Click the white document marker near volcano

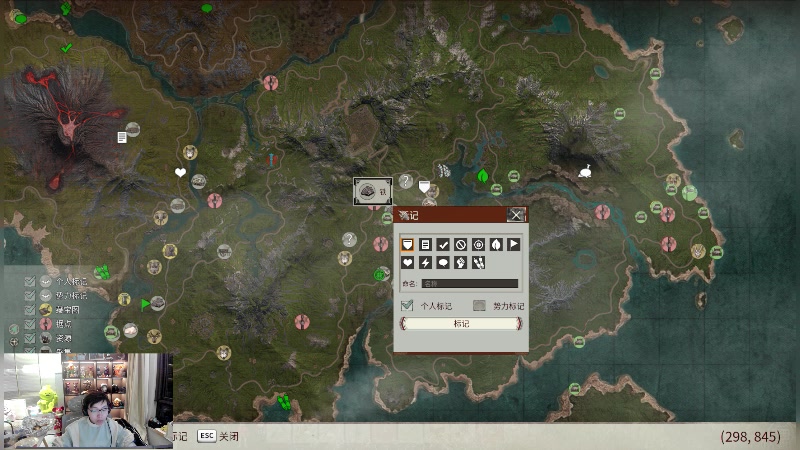pos(121,137)
